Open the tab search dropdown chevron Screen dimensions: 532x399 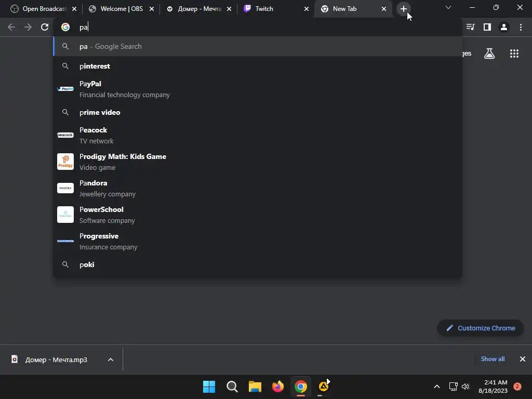448,7
